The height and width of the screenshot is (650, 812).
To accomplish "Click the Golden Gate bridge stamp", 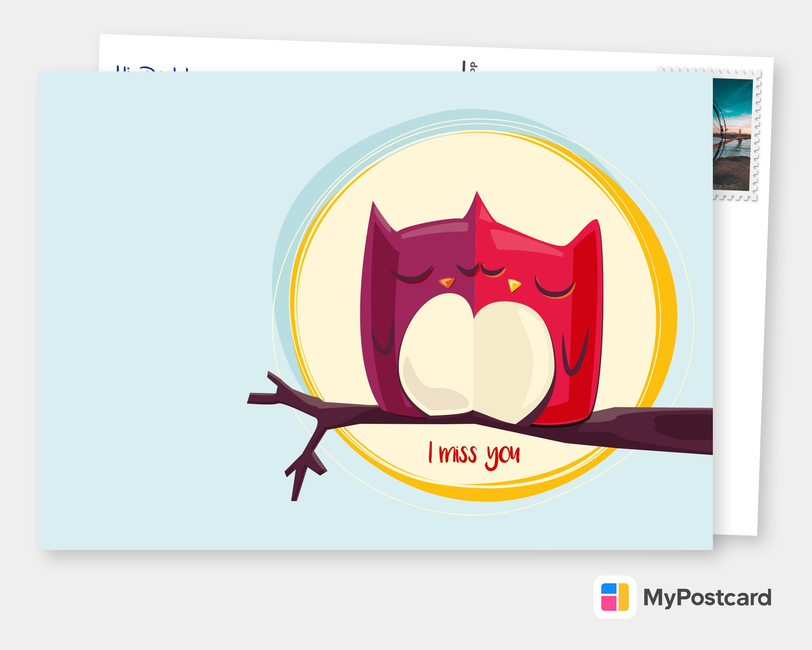I will [x=735, y=135].
